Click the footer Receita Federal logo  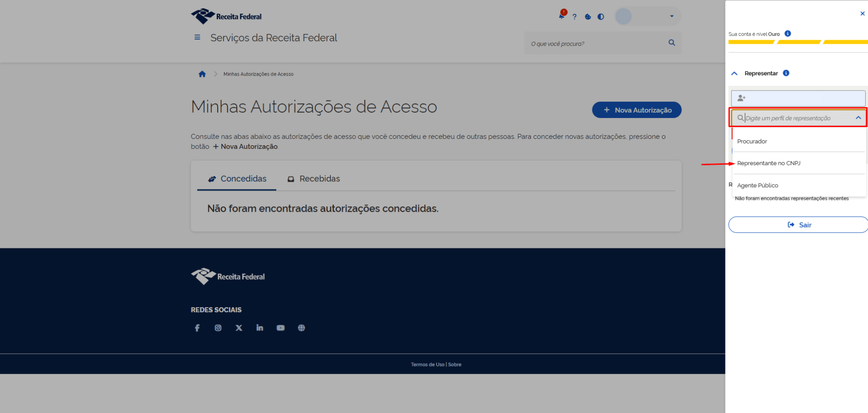pyautogui.click(x=228, y=276)
